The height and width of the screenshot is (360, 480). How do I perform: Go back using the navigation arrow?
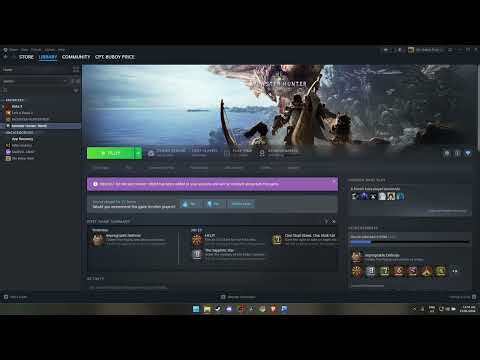[x=5, y=57]
